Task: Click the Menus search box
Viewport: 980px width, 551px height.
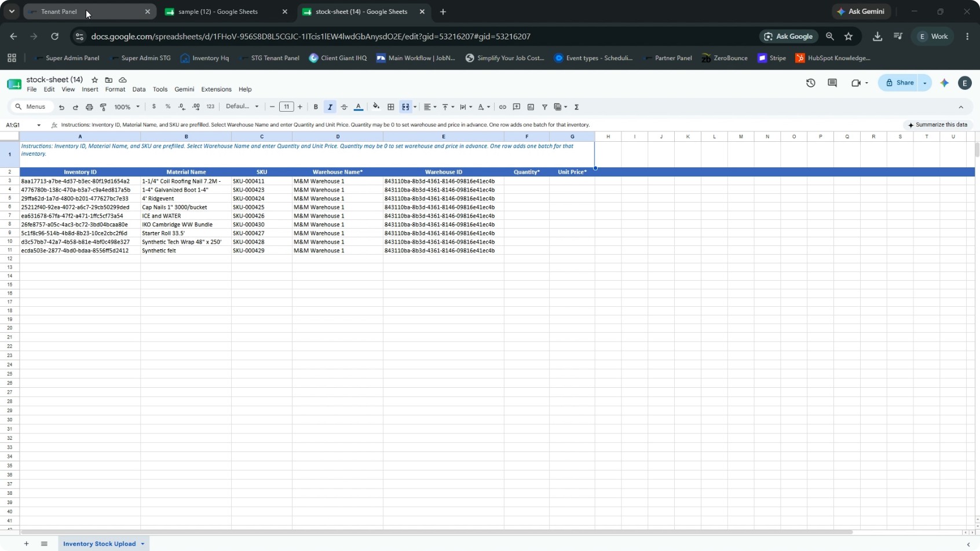Action: (x=31, y=106)
